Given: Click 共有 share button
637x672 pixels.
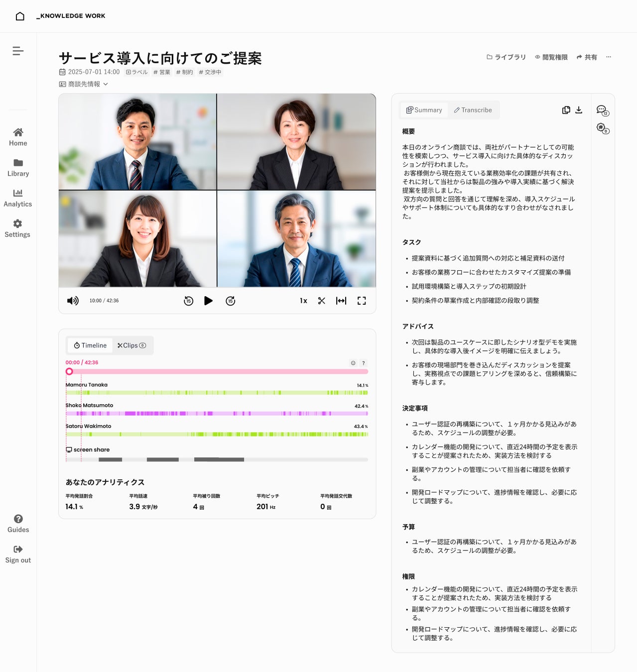Looking at the screenshot, I should pos(587,57).
